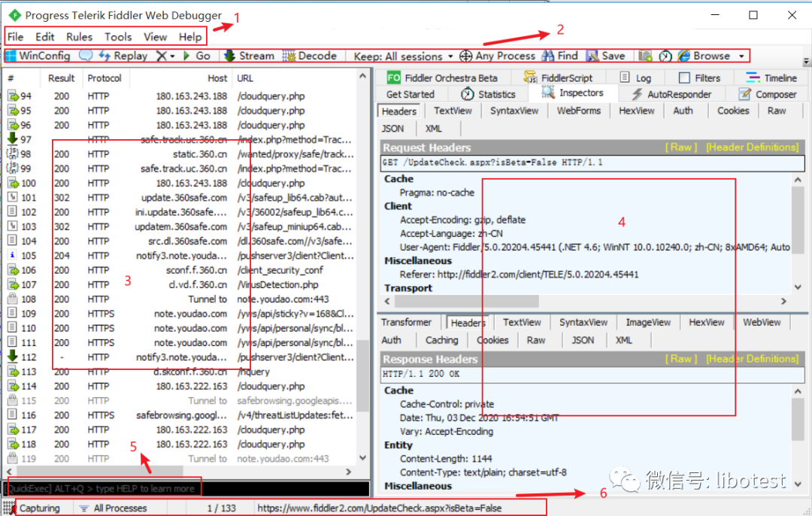This screenshot has height=516, width=812.
Task: Click the QuickExec command input box
Action: click(x=186, y=488)
